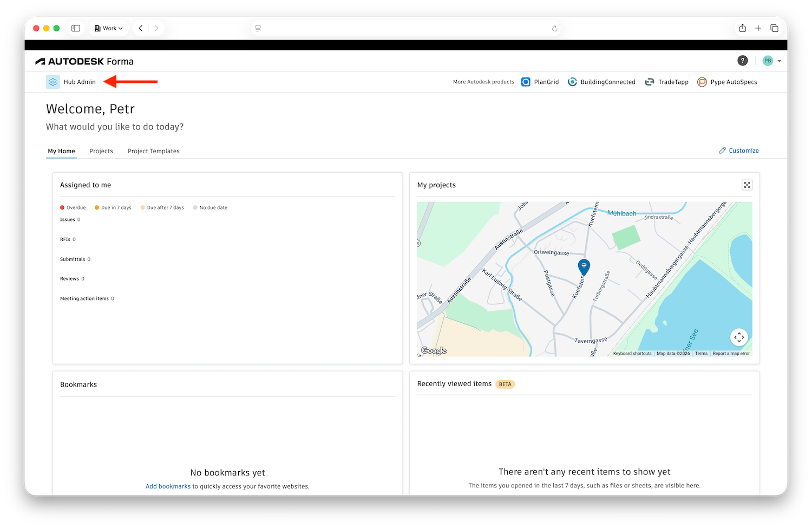Click the blue project location pin
Viewport: 812px width, 528px height.
(584, 266)
